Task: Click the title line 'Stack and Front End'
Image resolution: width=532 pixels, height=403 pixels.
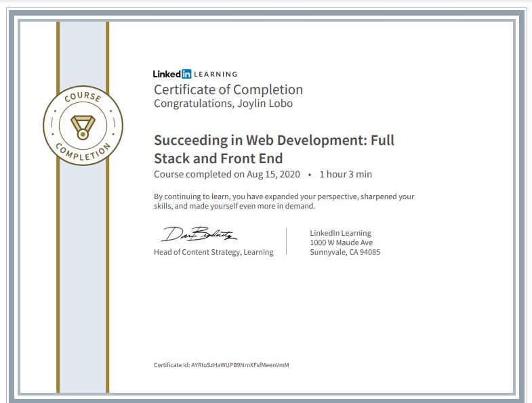Action: tap(218, 158)
